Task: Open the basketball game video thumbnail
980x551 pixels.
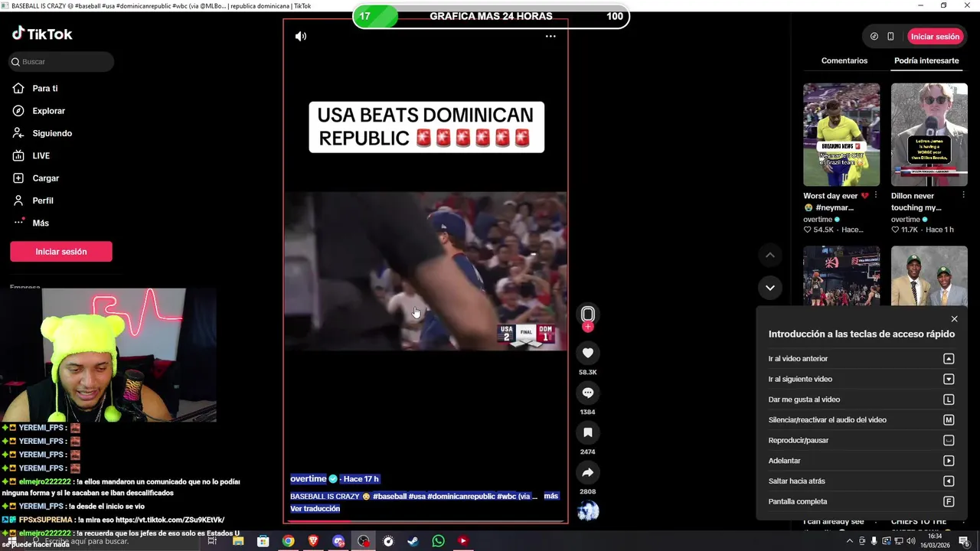Action: tap(841, 275)
